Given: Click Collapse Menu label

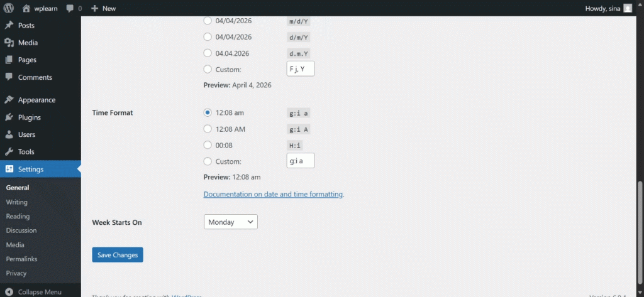Looking at the screenshot, I should click(x=40, y=292).
